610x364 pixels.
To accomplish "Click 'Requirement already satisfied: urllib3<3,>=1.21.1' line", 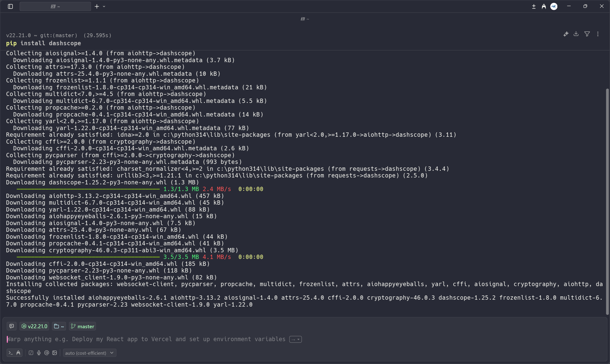I will click(217, 175).
